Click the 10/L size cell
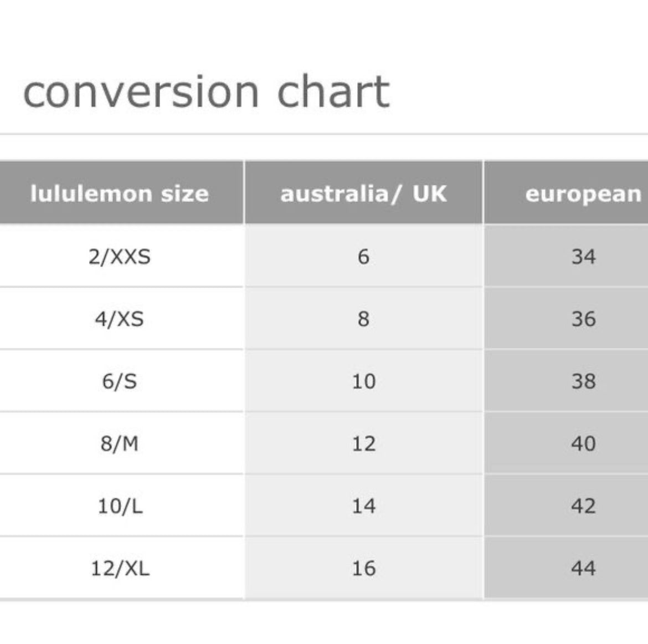 coord(121,505)
